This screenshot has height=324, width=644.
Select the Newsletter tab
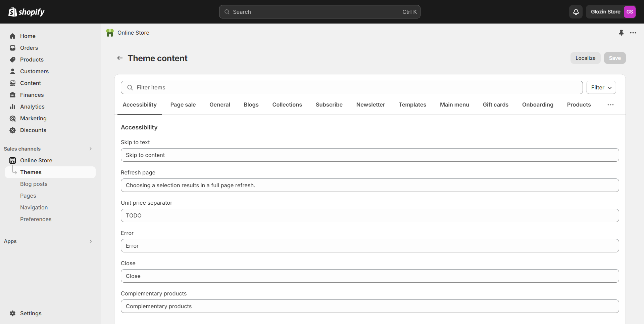370,105
